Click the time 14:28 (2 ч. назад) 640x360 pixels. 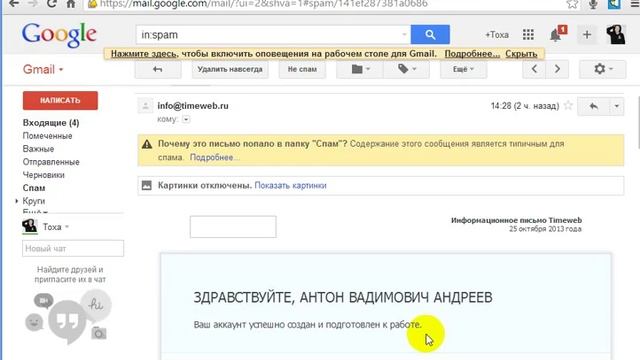click(x=525, y=106)
